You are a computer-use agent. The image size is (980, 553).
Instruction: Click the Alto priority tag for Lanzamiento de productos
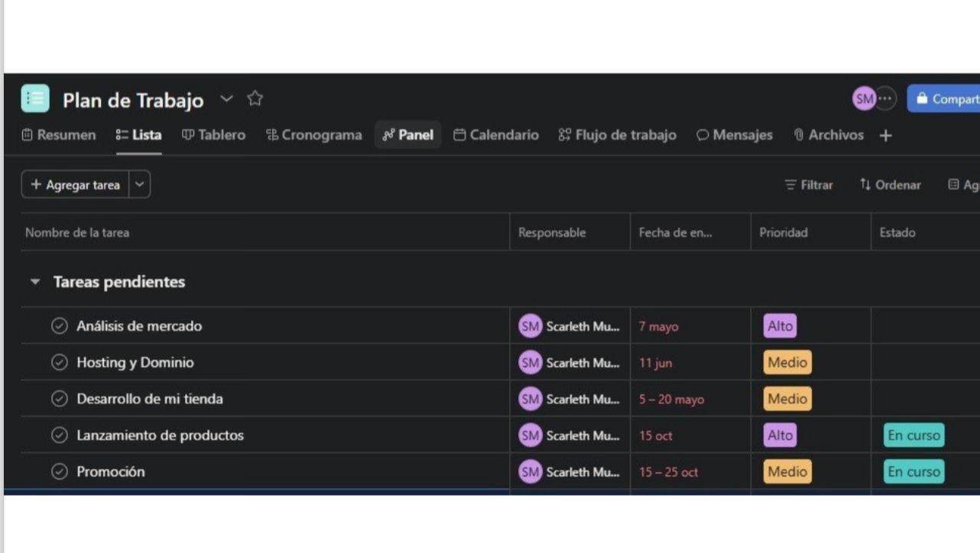pyautogui.click(x=780, y=435)
